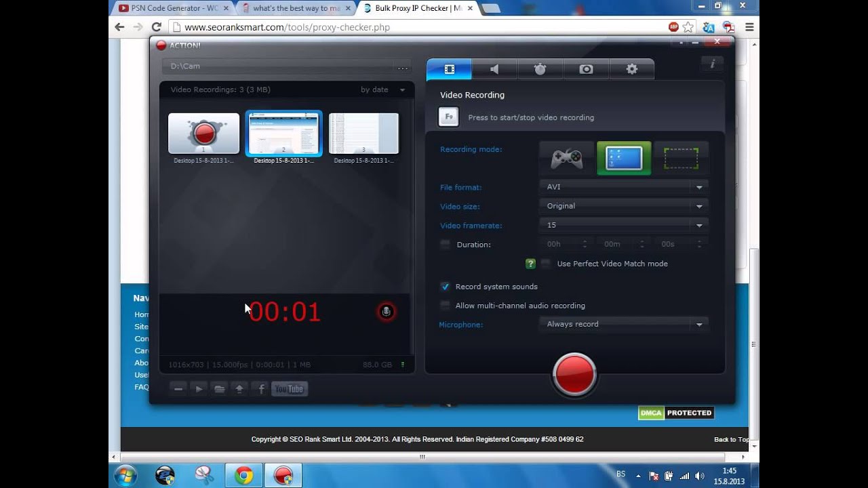The height and width of the screenshot is (488, 868).
Task: Start recording with the big red button
Action: 574,374
